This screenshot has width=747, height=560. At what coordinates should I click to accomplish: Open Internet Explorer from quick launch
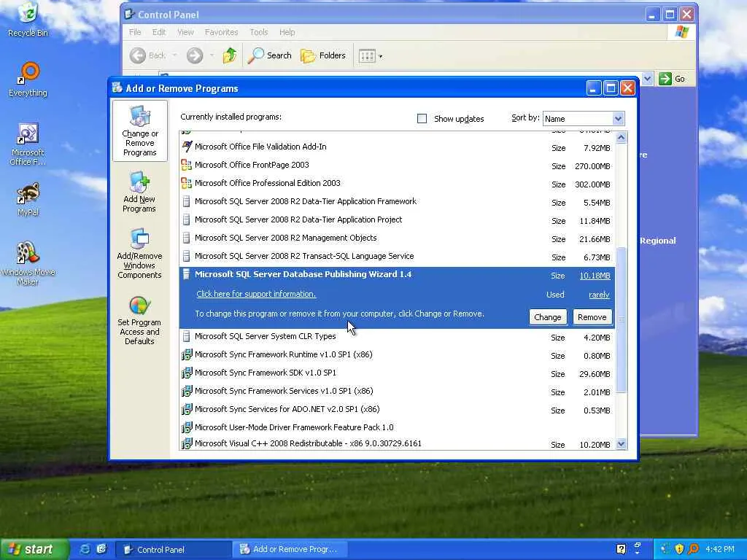click(85, 549)
